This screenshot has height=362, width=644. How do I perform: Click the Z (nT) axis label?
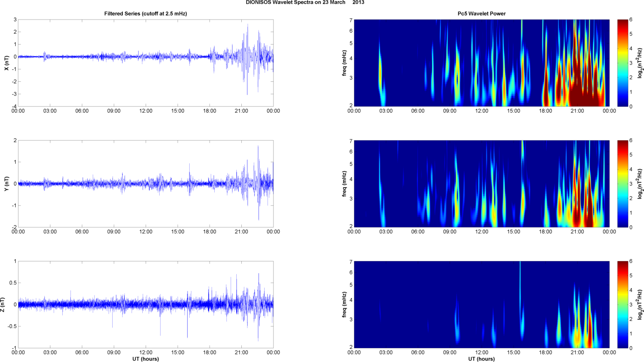[3, 304]
